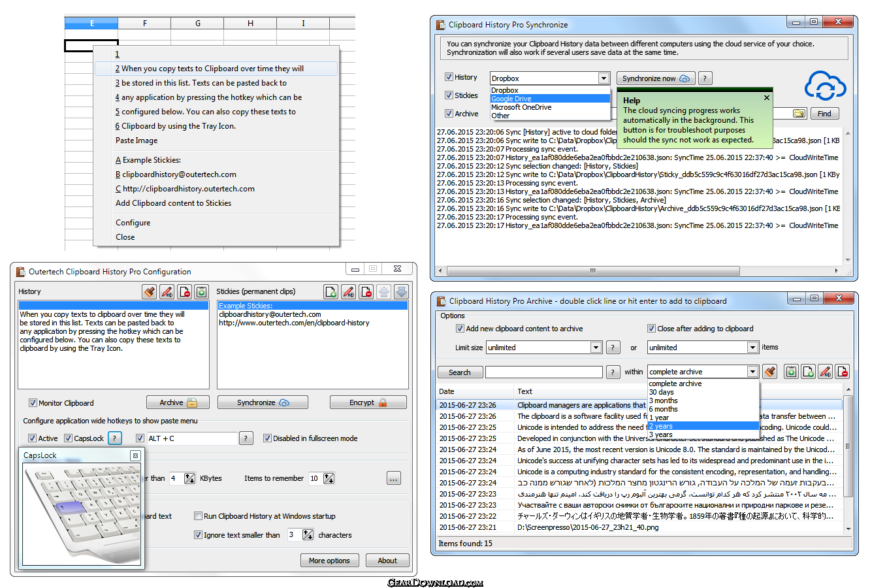Select item 2 When you copy texts
The height and width of the screenshot is (588, 870).
[216, 69]
